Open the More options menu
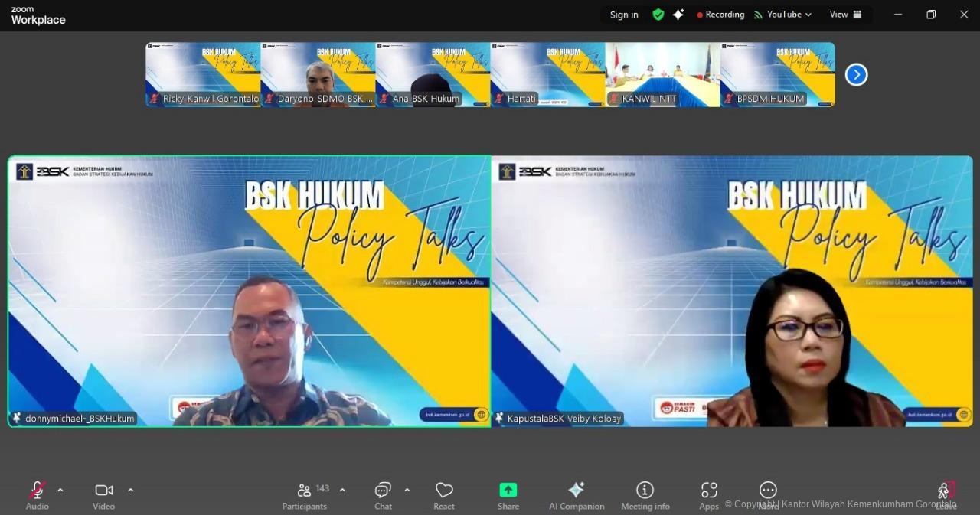The width and height of the screenshot is (980, 515). [x=768, y=495]
